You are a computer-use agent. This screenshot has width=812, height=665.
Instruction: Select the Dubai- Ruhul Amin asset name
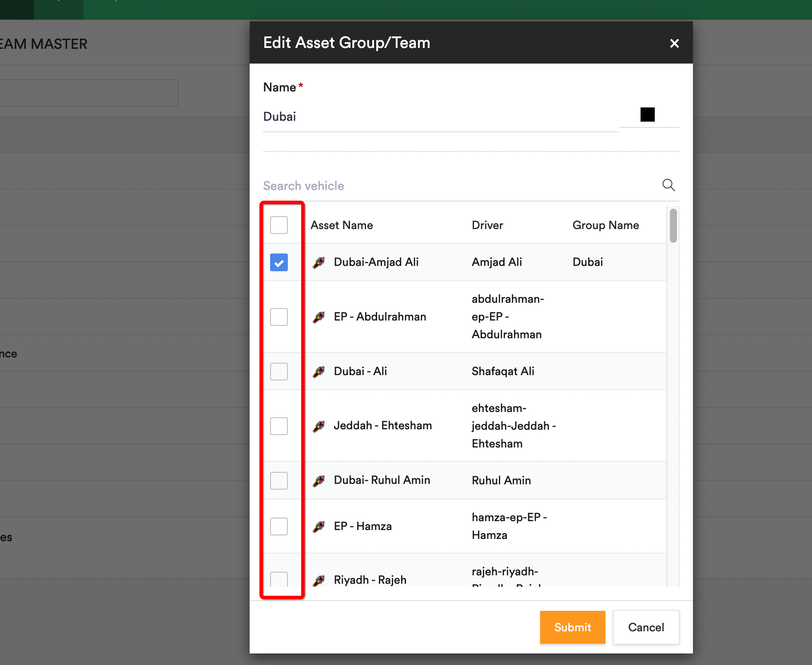click(382, 480)
